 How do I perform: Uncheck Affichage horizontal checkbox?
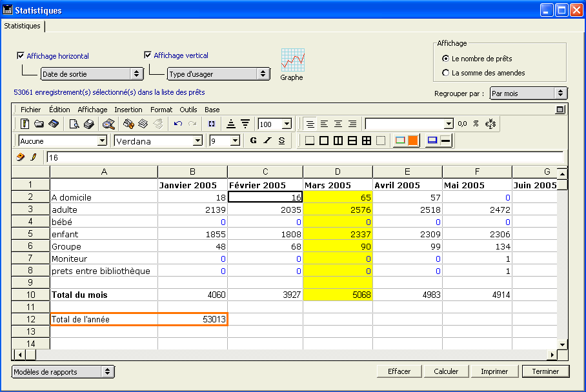point(21,56)
